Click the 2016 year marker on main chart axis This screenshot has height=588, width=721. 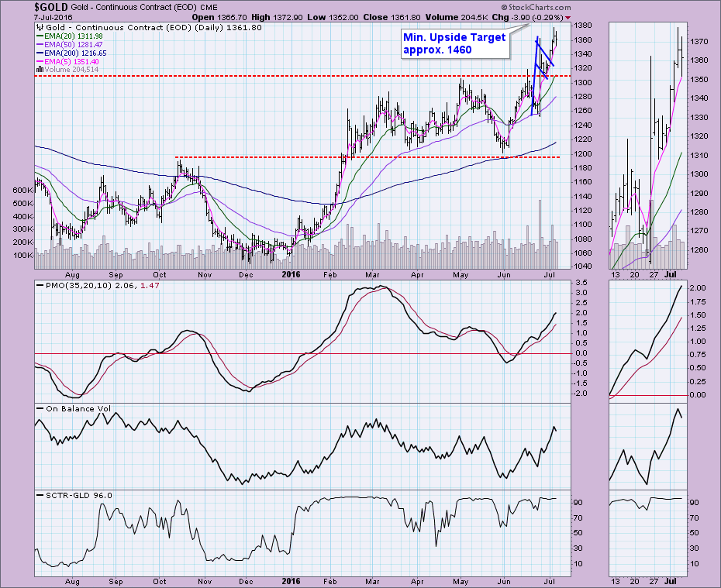coord(292,275)
